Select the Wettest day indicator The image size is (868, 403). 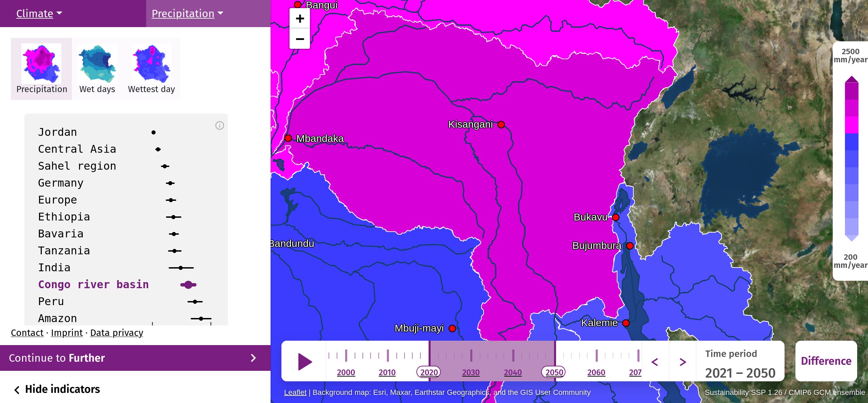(x=151, y=69)
